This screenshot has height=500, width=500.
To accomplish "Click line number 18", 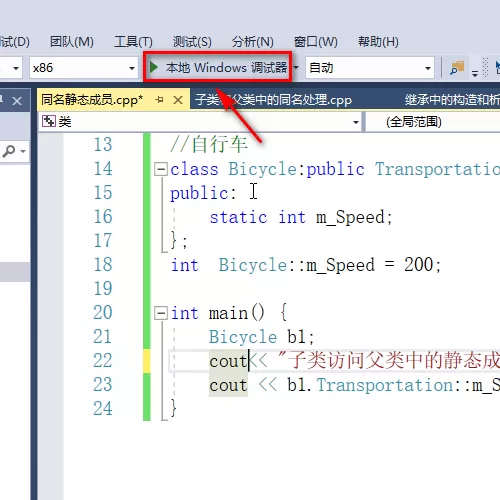I will click(x=103, y=265).
